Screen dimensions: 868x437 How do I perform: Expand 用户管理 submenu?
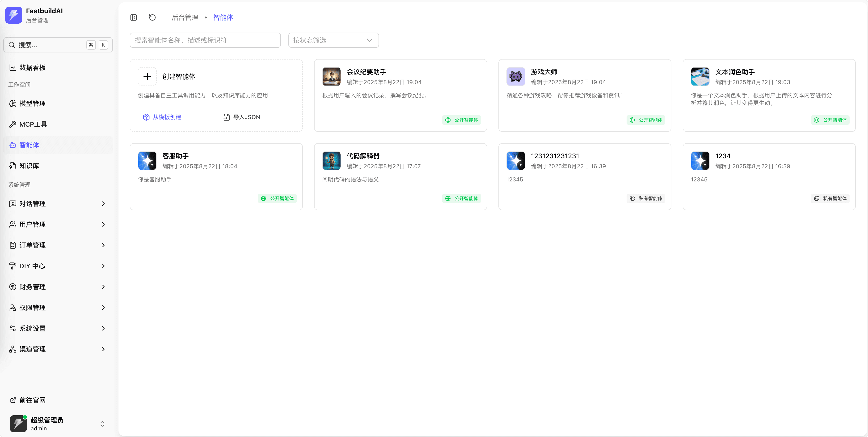click(57, 225)
